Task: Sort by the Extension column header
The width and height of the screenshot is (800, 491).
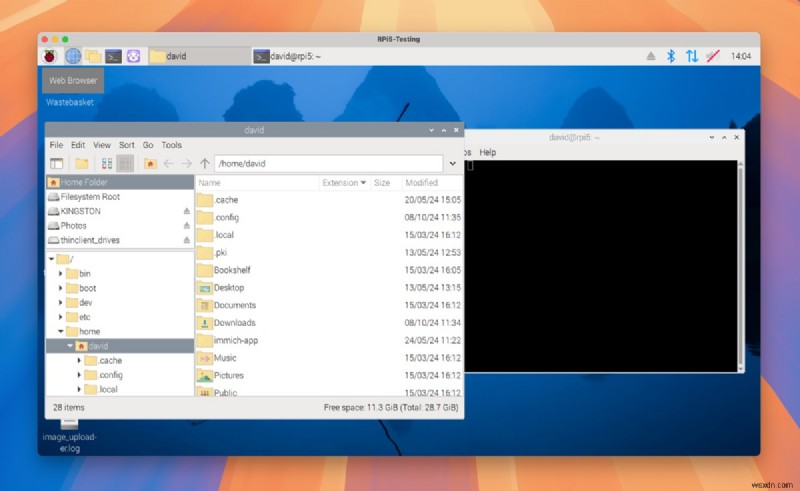Action: (344, 182)
